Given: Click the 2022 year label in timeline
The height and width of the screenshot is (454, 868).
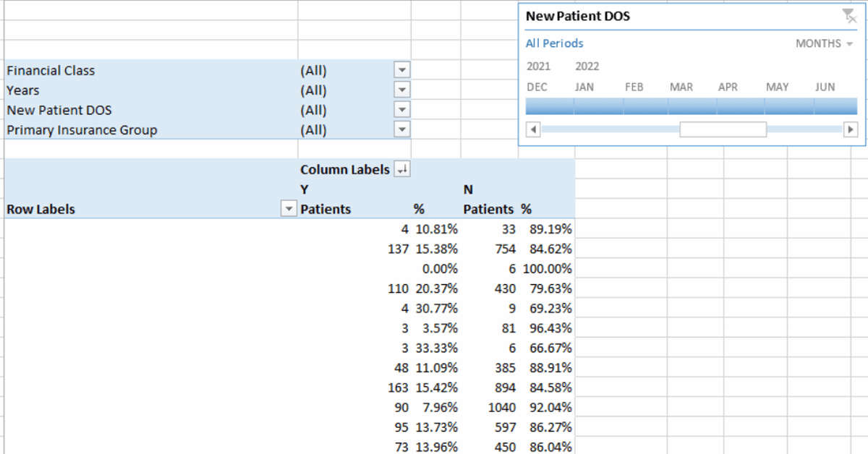Looking at the screenshot, I should pyautogui.click(x=587, y=66).
